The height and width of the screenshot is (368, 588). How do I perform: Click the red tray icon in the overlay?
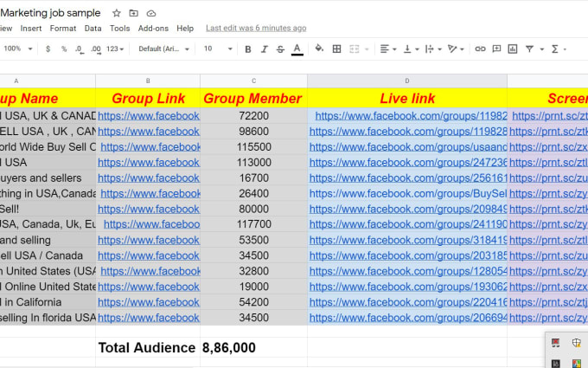555,342
